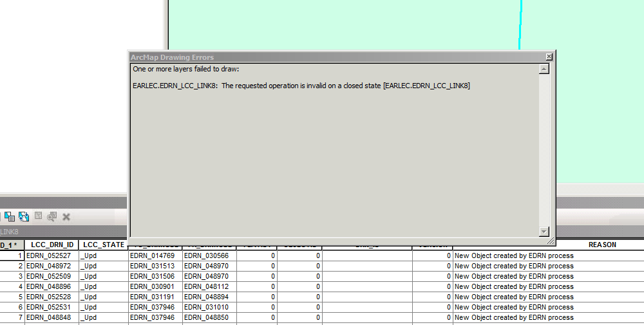Image resolution: width=644 pixels, height=325 pixels.
Task: Click the error list scroll down arrow
Action: pos(544,232)
